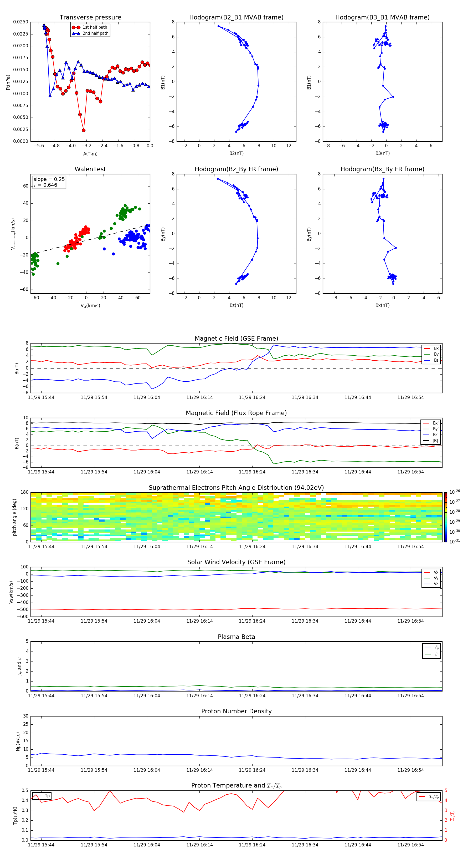Click the "Bz'" flux rope legend entry
Viewport: 473px width, 868px height.
click(x=431, y=435)
